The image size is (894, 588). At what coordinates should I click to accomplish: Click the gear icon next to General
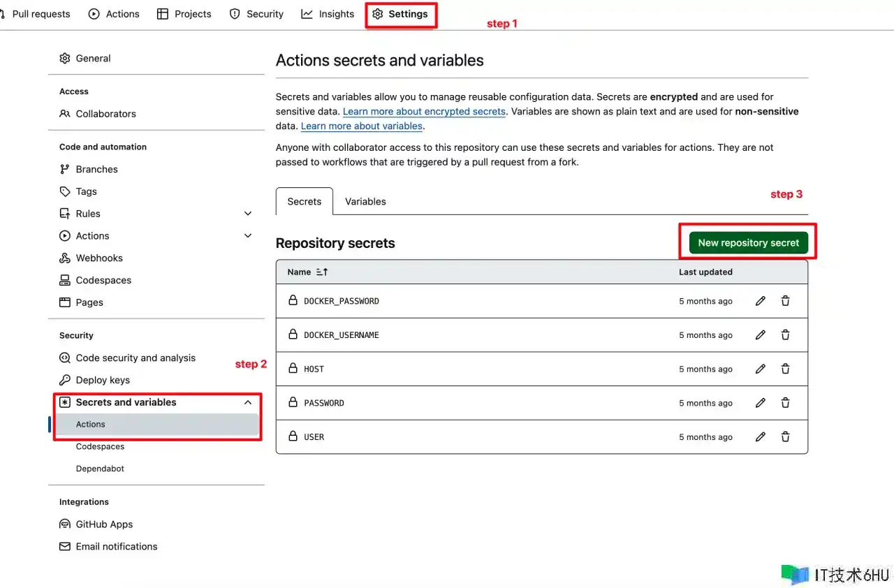pyautogui.click(x=65, y=59)
